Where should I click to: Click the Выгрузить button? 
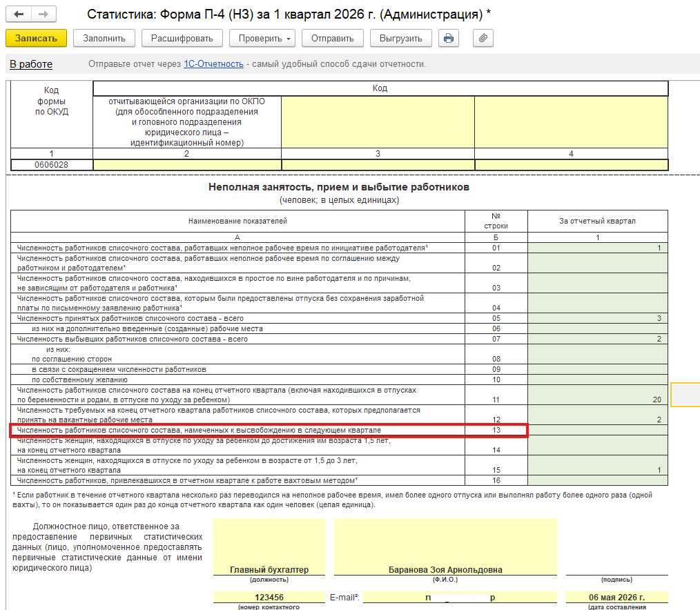pos(401,38)
